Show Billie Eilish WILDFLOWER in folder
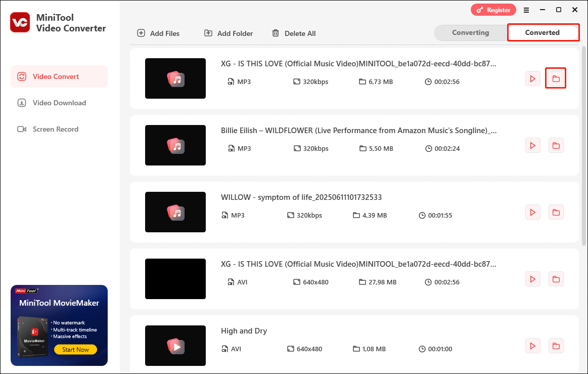Screen dimensions: 588x374 [556, 145]
